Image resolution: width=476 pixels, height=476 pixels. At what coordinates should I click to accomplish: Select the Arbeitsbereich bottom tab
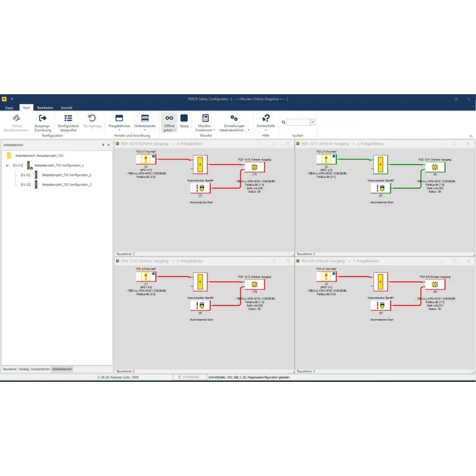(x=62, y=369)
